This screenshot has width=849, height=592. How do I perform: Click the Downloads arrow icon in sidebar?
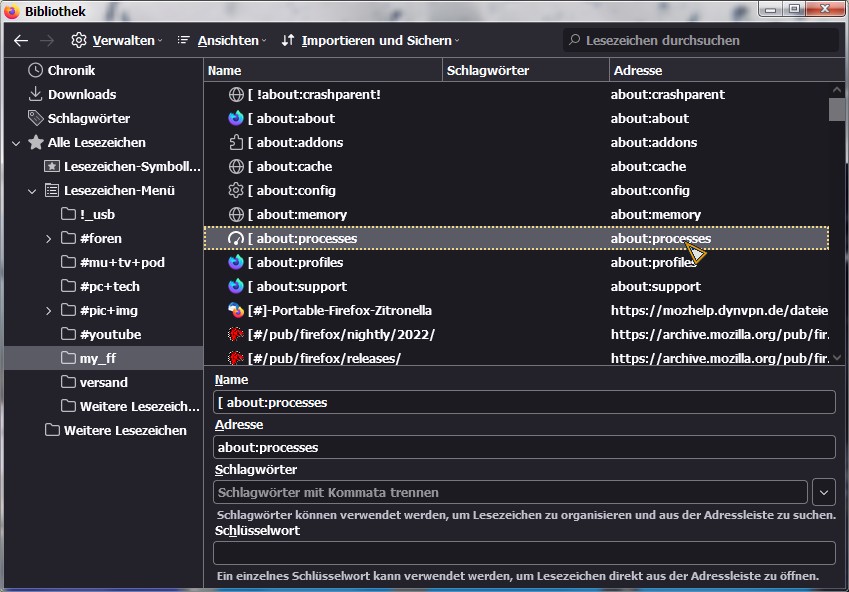pyautogui.click(x=36, y=94)
